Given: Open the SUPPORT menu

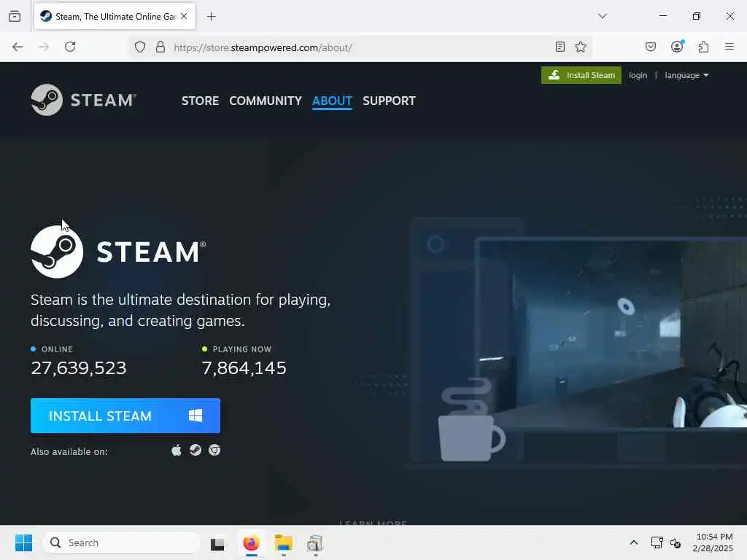Looking at the screenshot, I should [389, 101].
